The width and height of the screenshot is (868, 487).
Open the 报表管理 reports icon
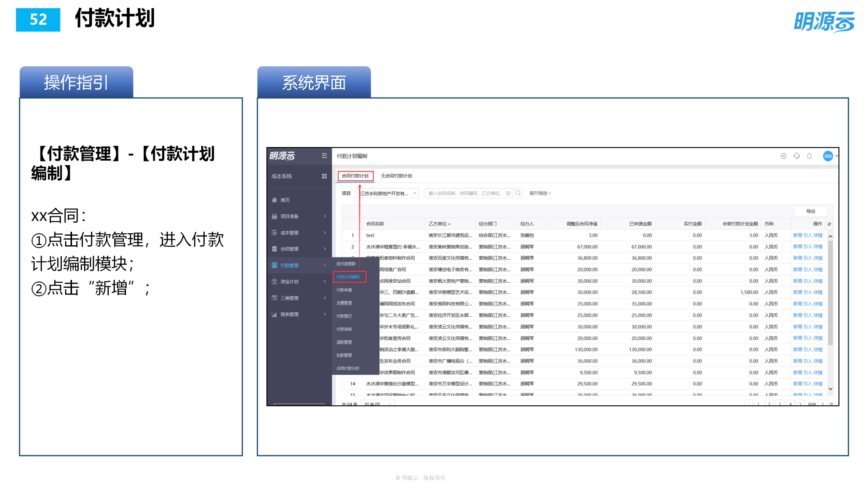pos(274,314)
